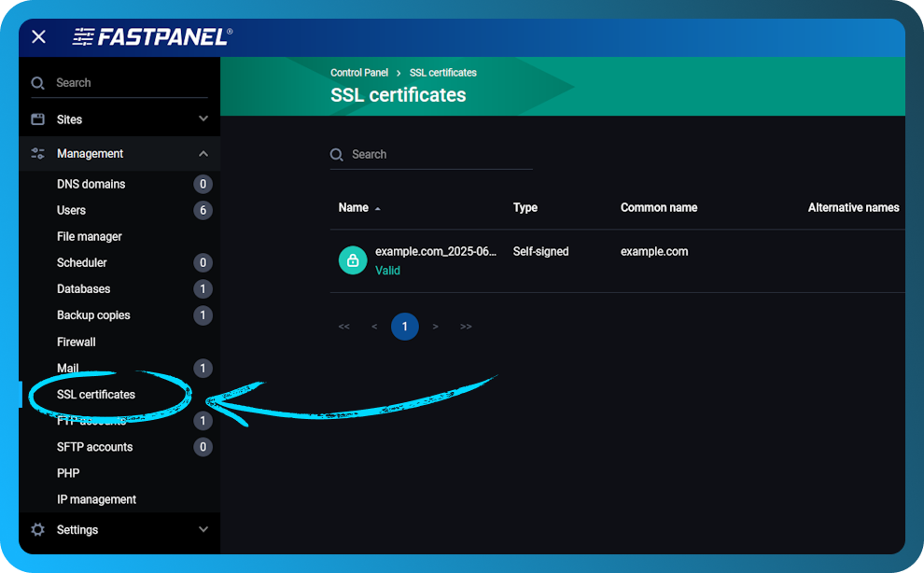Click the search magnifier icon in the sidebar
Viewport: 924px width, 573px height.
(38, 82)
